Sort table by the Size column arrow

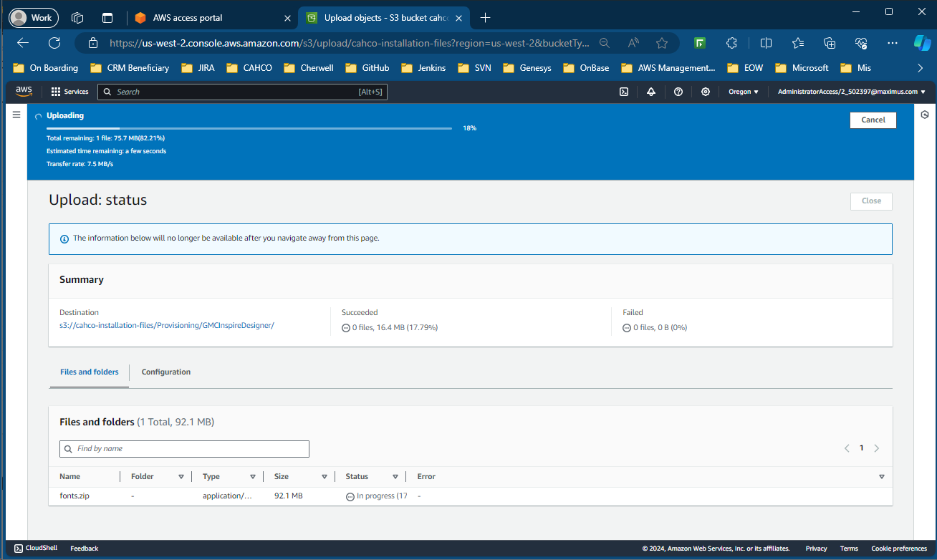[325, 477]
